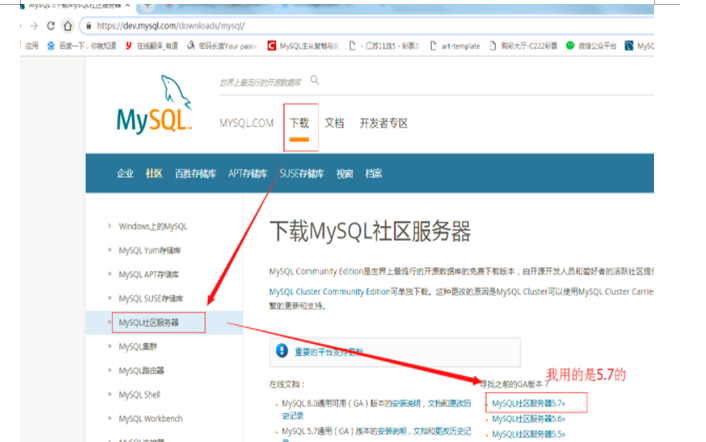Screen dimensions: 706x442
Task: Open the 文档 navigation tab
Action: pos(334,123)
